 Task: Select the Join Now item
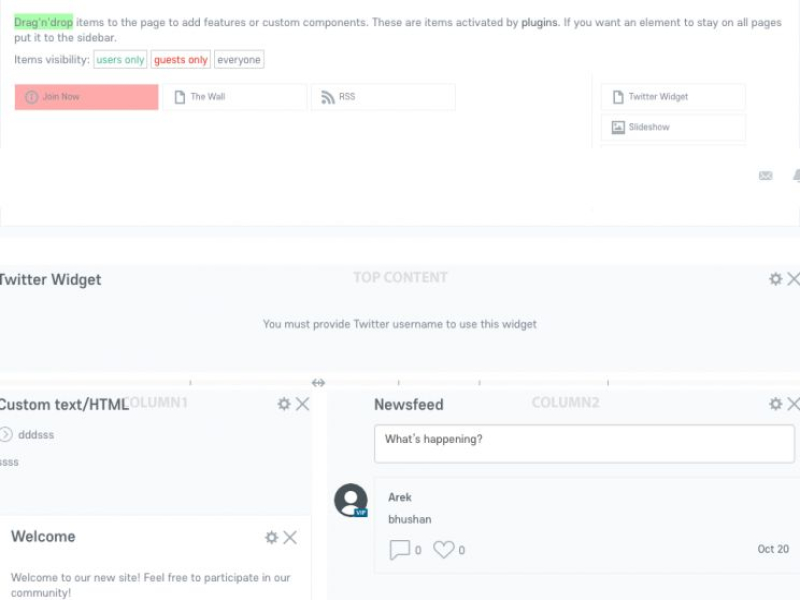pyautogui.click(x=86, y=97)
